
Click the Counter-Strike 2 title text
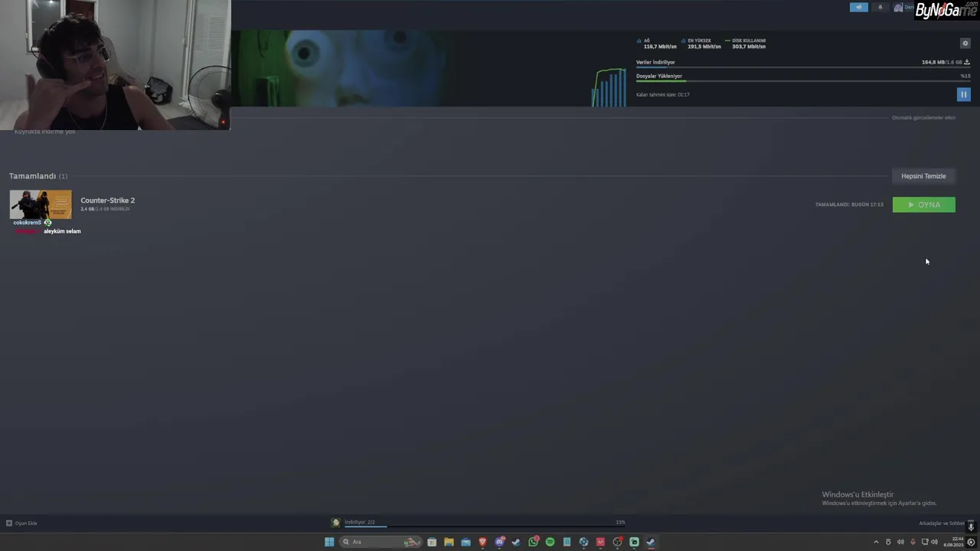[x=107, y=201]
